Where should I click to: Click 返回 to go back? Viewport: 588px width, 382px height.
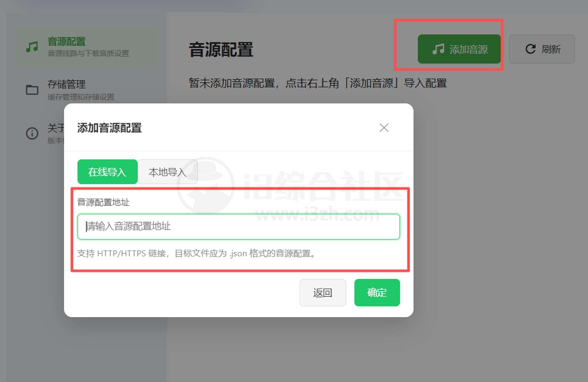[323, 292]
